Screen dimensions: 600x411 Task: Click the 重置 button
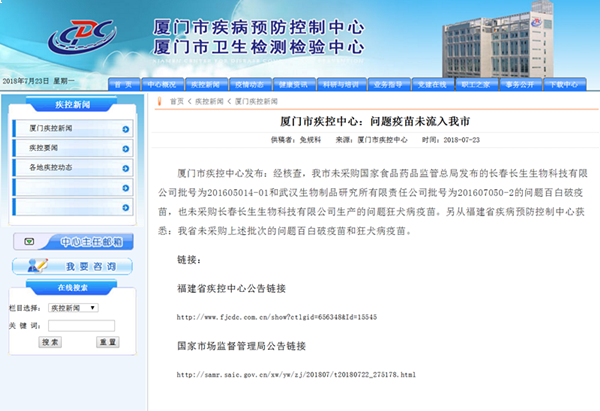(x=108, y=342)
